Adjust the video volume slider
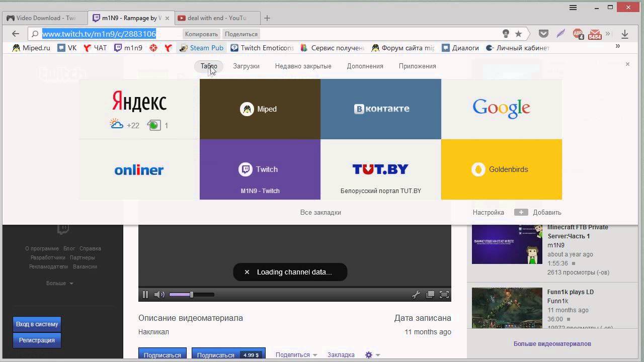The height and width of the screenshot is (362, 644). coord(192,295)
